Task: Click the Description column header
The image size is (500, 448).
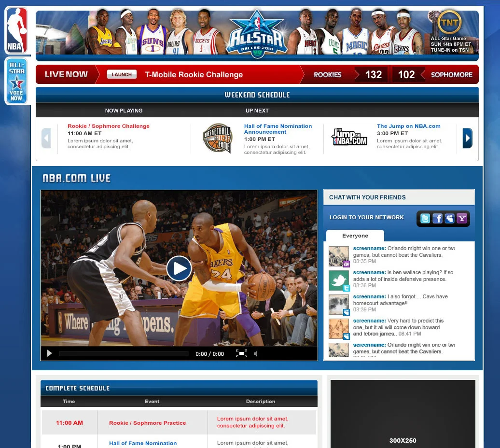Action: coord(261,402)
